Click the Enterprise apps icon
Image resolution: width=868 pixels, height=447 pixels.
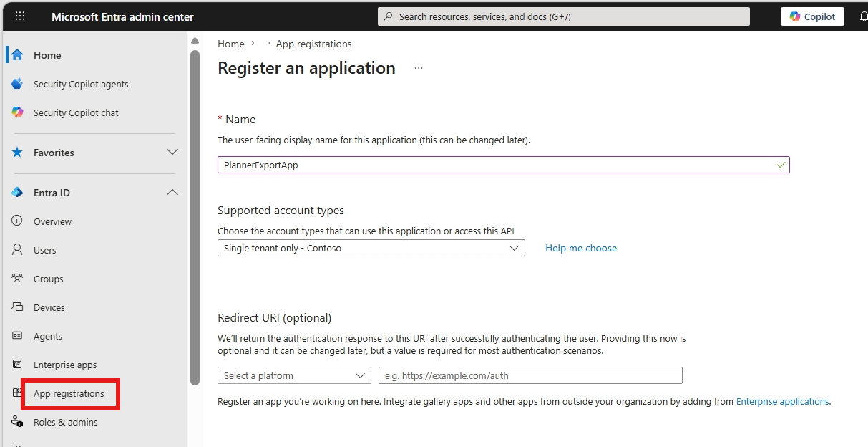[17, 365]
